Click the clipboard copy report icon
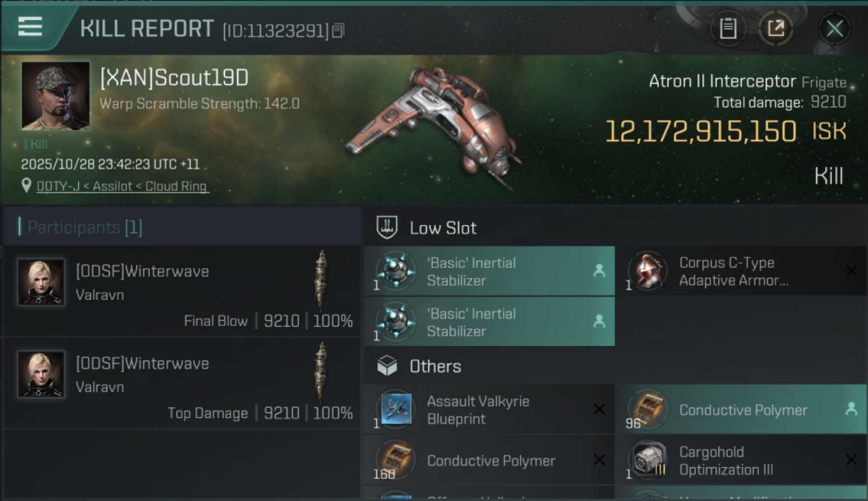The image size is (868, 501). coord(728,28)
